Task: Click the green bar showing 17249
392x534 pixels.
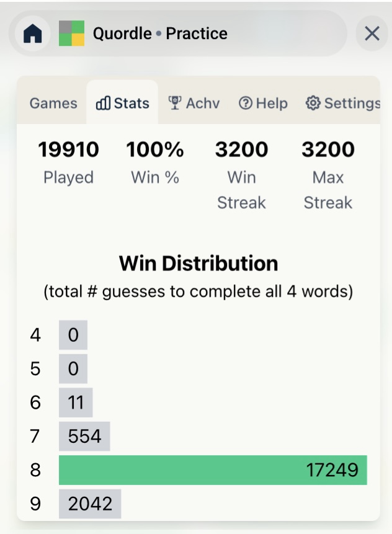Action: tap(213, 470)
